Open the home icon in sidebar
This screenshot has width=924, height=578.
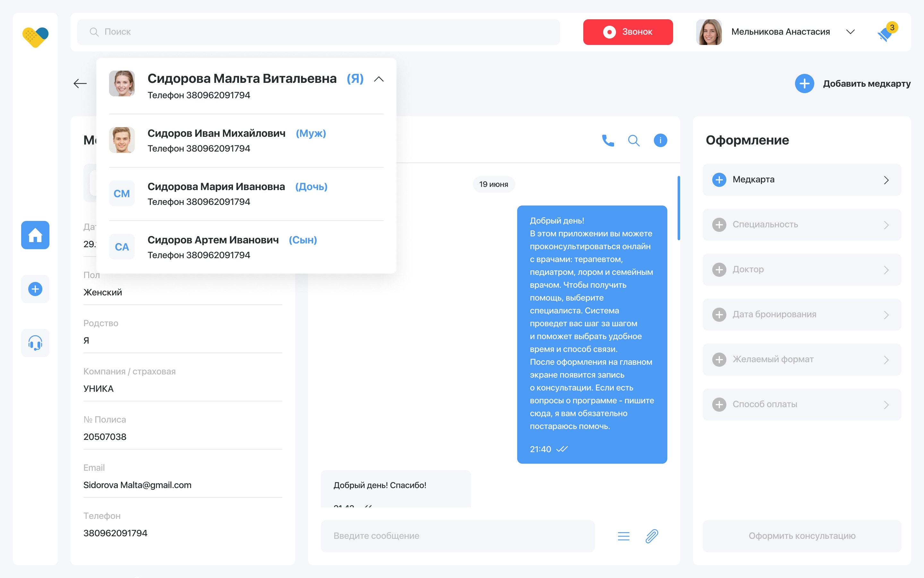click(x=35, y=235)
